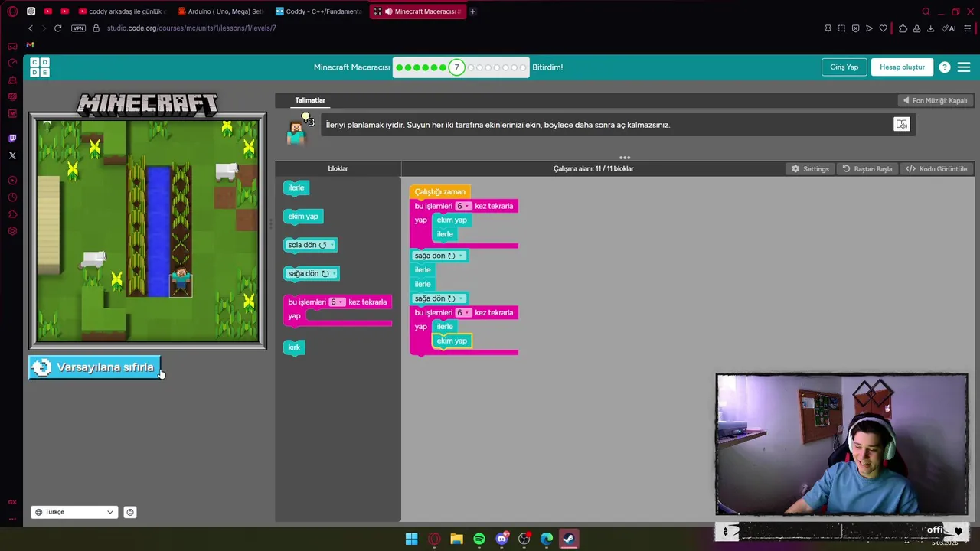Open direction dropdown on toolbox sola dön block
The height and width of the screenshot is (551, 980).
(331, 245)
